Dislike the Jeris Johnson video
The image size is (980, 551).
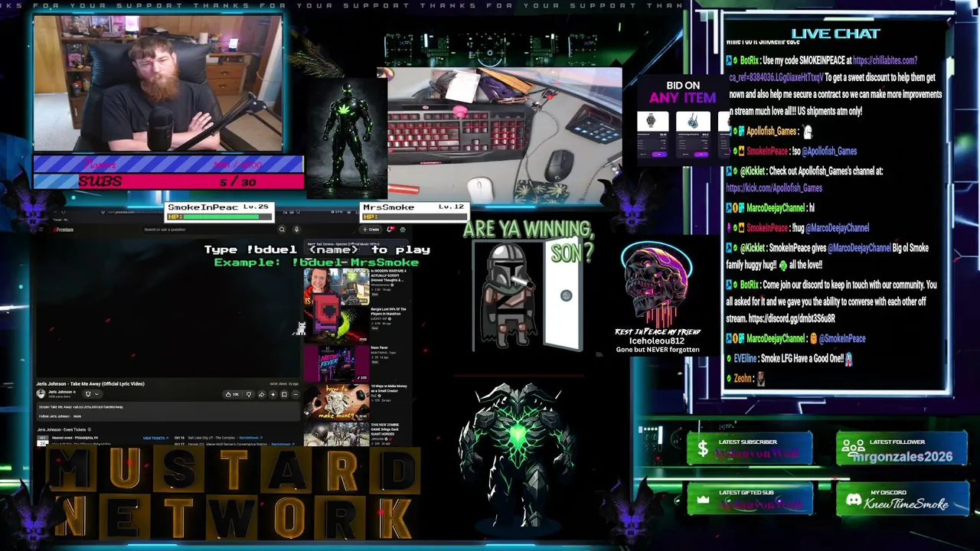click(249, 395)
